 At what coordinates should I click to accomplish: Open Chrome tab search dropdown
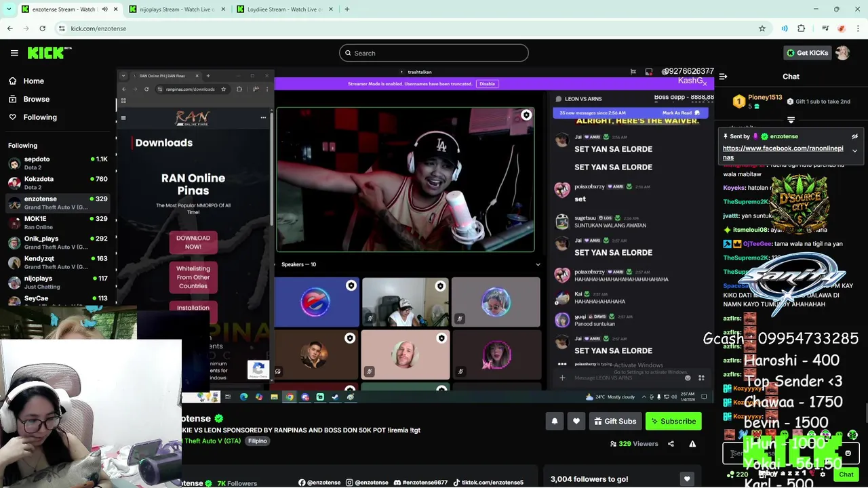click(9, 9)
